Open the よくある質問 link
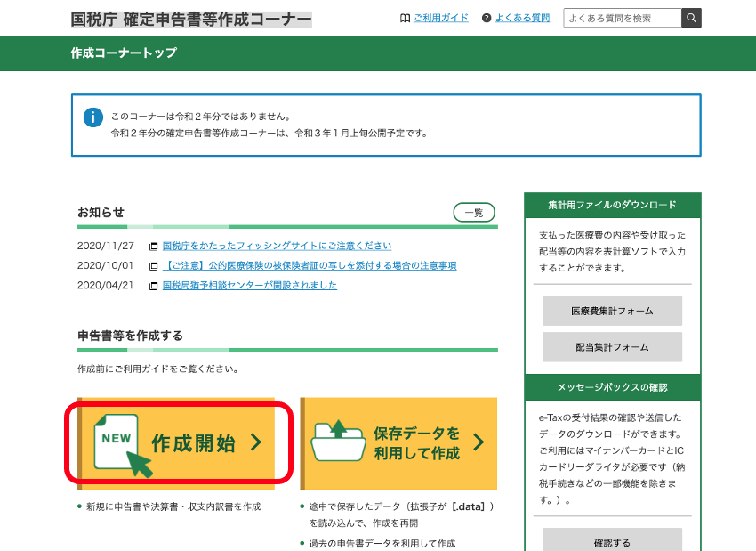This screenshot has width=756, height=551. [522, 19]
